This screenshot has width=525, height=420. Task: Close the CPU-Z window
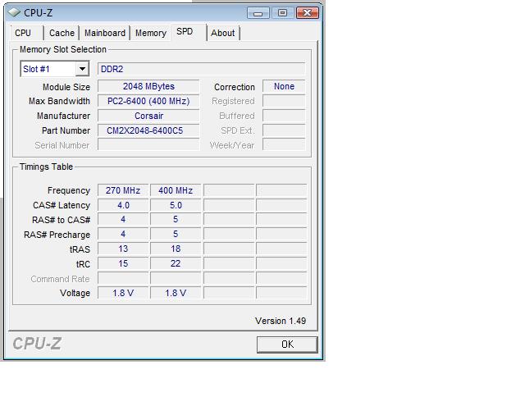coord(308,13)
